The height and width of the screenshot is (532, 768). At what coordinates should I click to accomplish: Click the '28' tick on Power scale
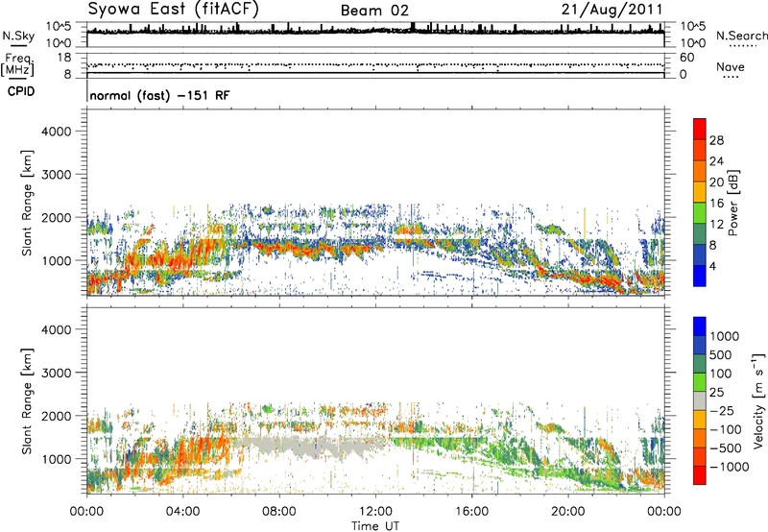[x=716, y=140]
